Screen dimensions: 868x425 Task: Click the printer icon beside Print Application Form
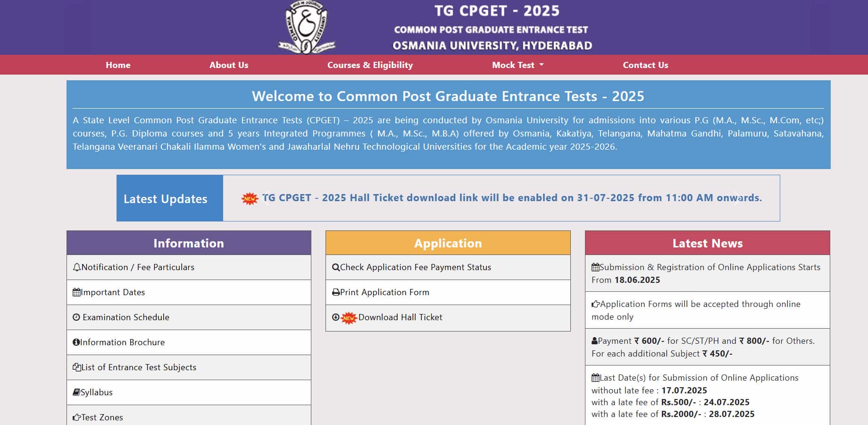[336, 292]
